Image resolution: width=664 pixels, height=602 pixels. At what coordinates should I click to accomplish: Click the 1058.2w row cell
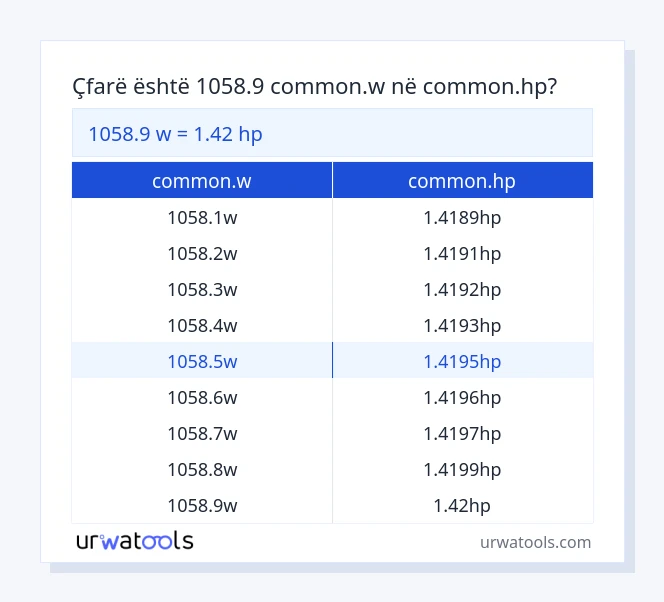[x=202, y=253]
